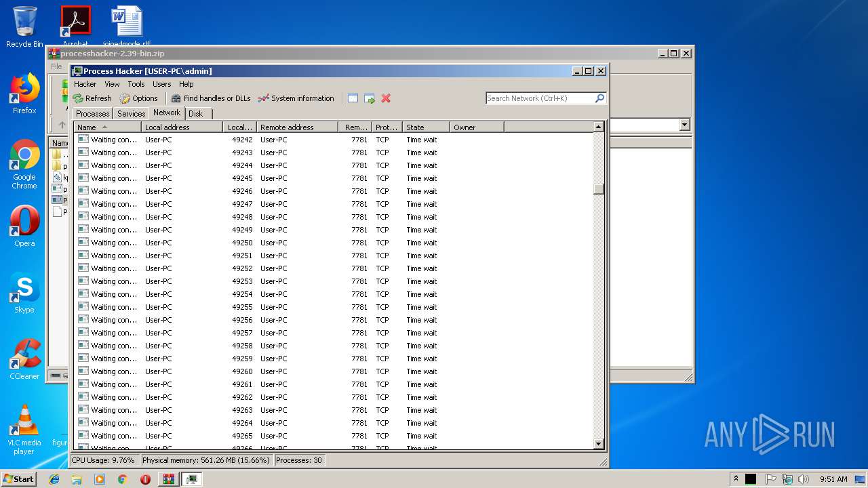Open System information
The image size is (868, 488).
[x=296, y=98]
